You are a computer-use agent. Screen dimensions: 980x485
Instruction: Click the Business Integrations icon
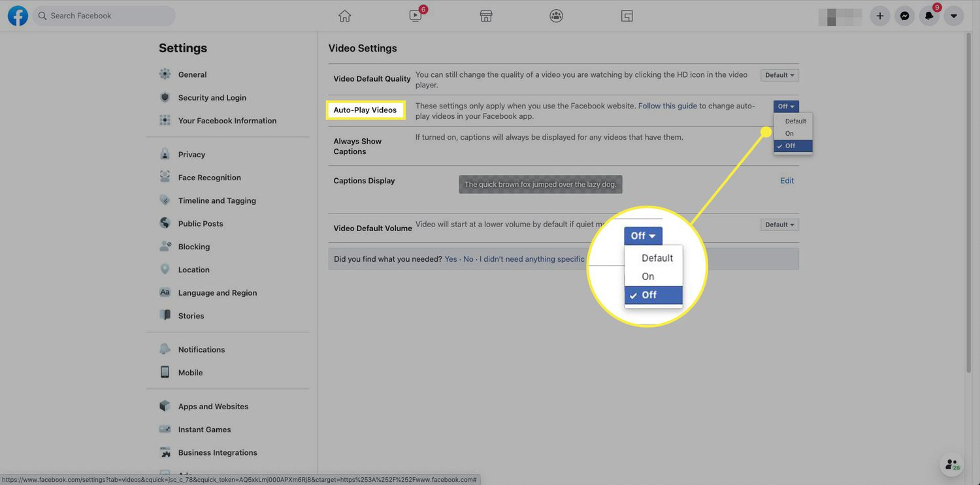click(x=165, y=452)
